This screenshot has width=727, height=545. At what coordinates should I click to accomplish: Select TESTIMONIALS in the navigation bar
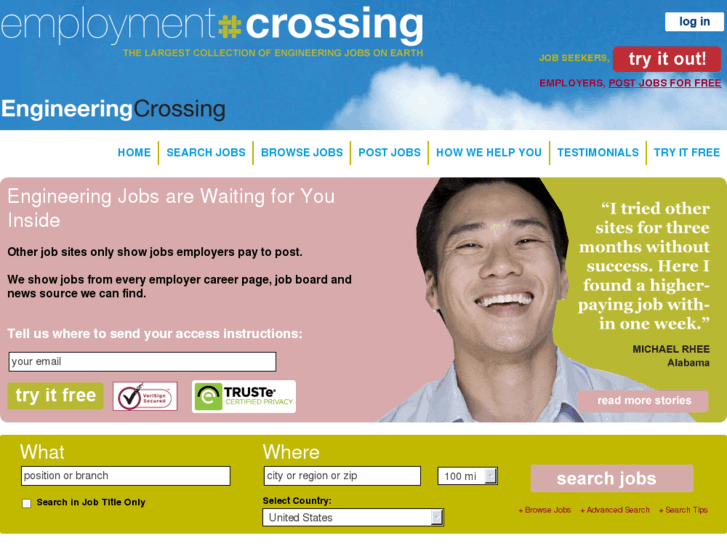598,153
